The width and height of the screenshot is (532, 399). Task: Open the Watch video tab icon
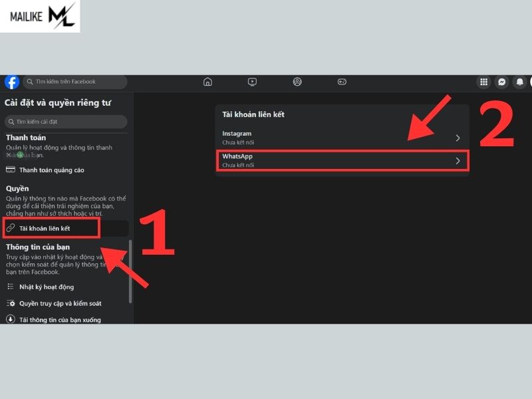[x=252, y=82]
